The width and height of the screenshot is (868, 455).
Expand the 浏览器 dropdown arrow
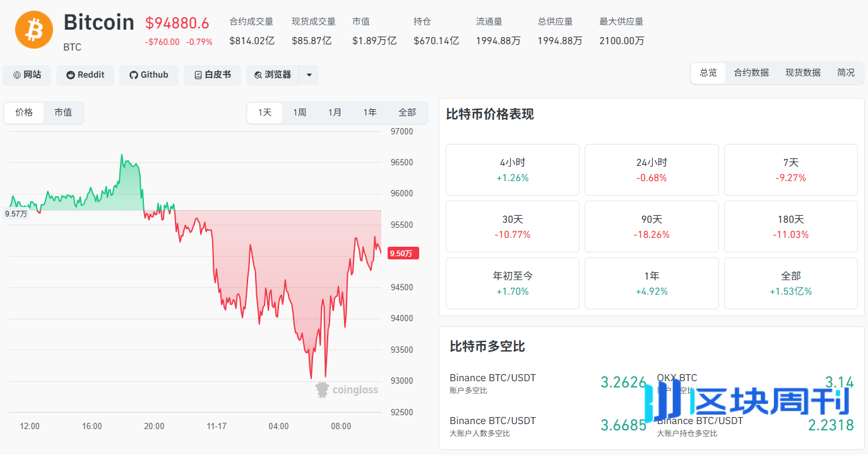tap(309, 75)
